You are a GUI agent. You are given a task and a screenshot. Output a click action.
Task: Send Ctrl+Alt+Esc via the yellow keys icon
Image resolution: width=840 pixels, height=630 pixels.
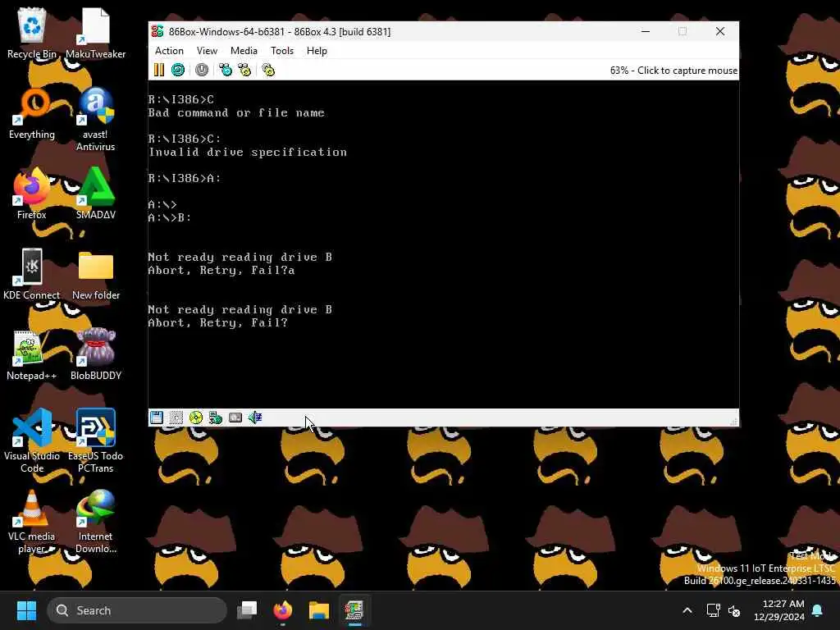click(244, 70)
